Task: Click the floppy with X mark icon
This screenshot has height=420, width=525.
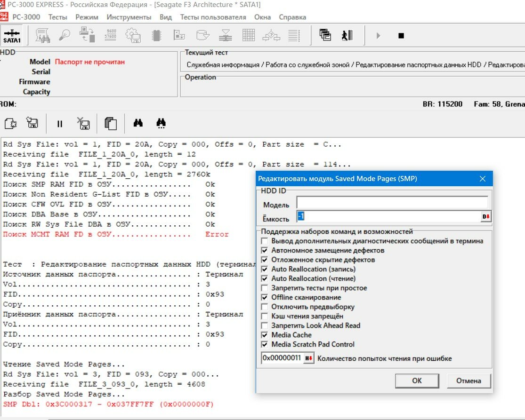Action: 83,123
